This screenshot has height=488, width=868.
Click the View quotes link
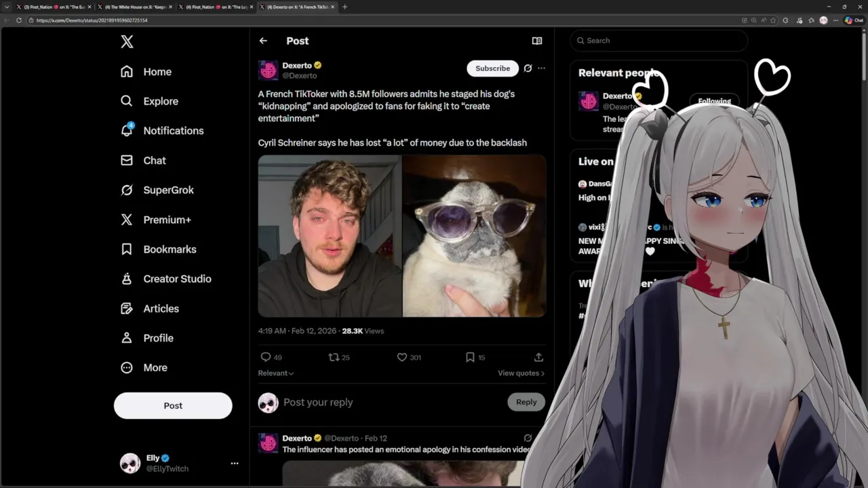521,373
